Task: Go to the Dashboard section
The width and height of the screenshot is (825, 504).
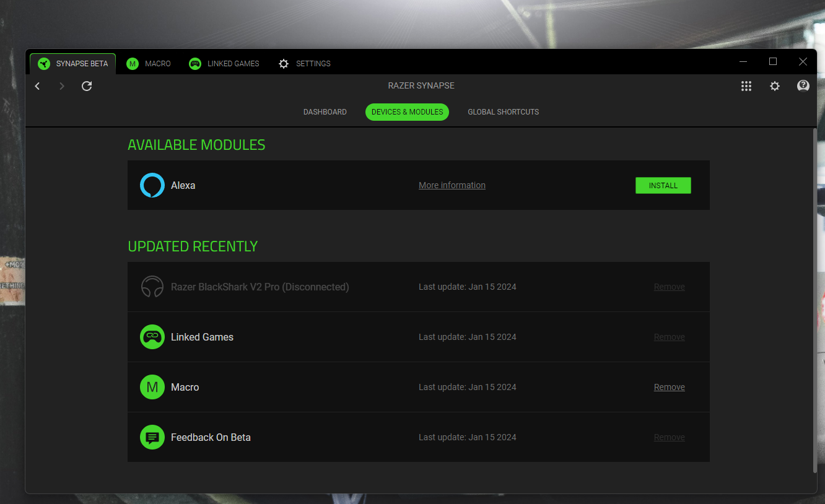Action: click(x=325, y=112)
